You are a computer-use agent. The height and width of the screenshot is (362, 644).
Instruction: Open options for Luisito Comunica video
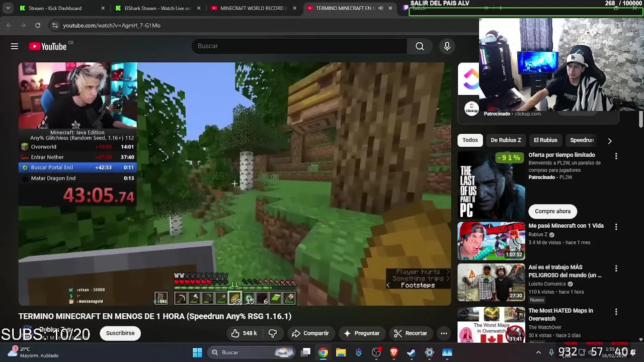(616, 268)
